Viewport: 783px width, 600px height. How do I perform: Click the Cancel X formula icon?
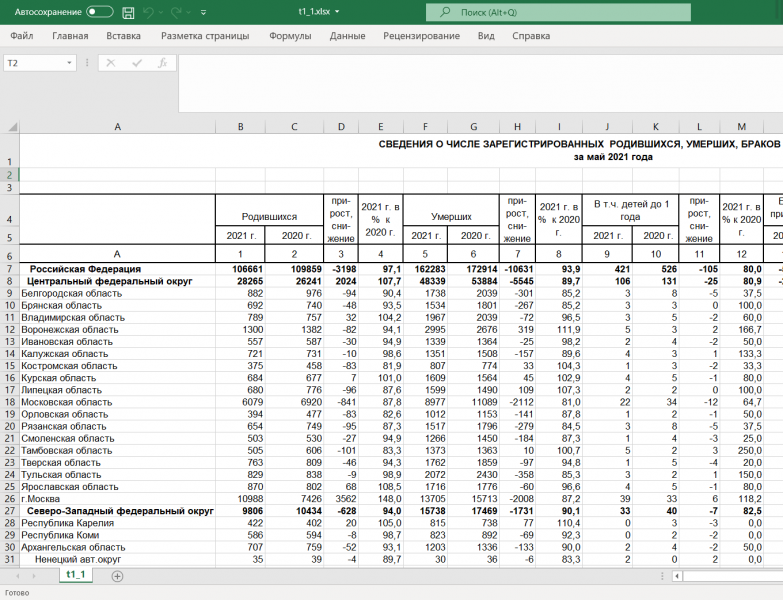111,63
